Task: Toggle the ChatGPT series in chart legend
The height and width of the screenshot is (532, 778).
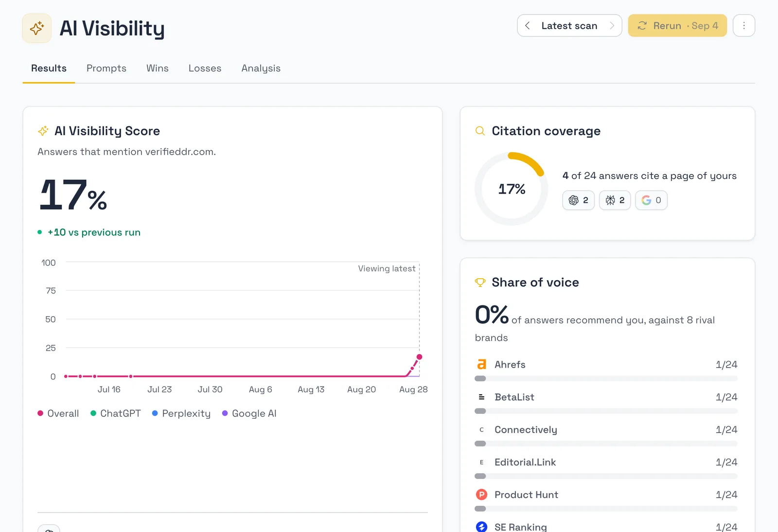Action: click(x=116, y=413)
